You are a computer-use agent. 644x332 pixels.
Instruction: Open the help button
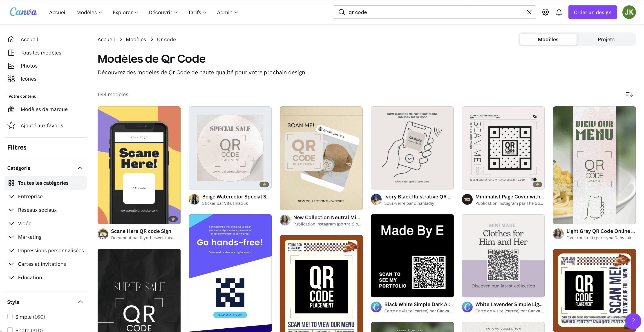(x=633, y=321)
